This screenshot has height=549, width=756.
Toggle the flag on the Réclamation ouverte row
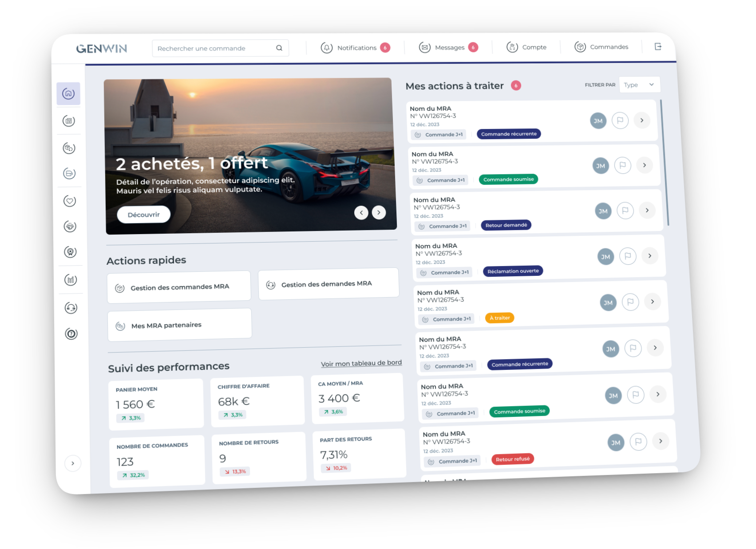point(628,256)
